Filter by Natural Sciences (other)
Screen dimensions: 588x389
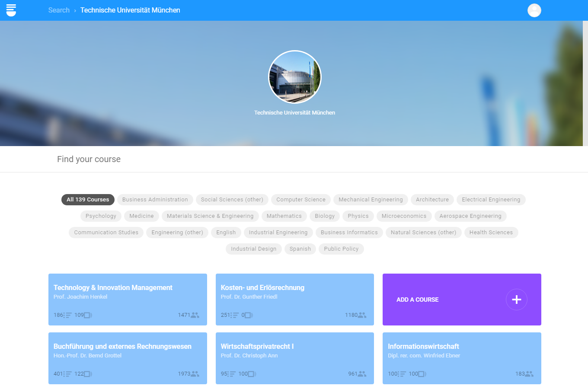click(x=423, y=233)
